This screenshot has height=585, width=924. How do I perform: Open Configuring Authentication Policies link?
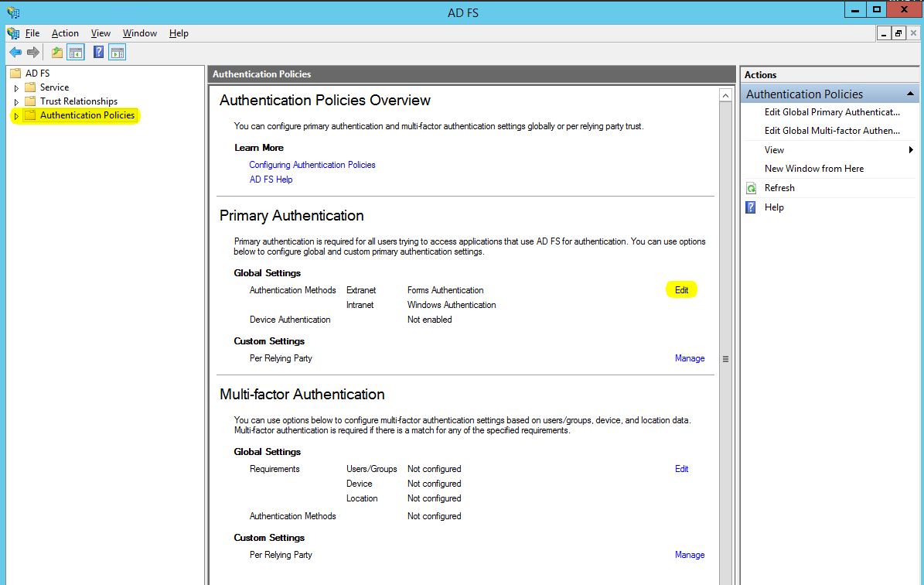pyautogui.click(x=312, y=165)
